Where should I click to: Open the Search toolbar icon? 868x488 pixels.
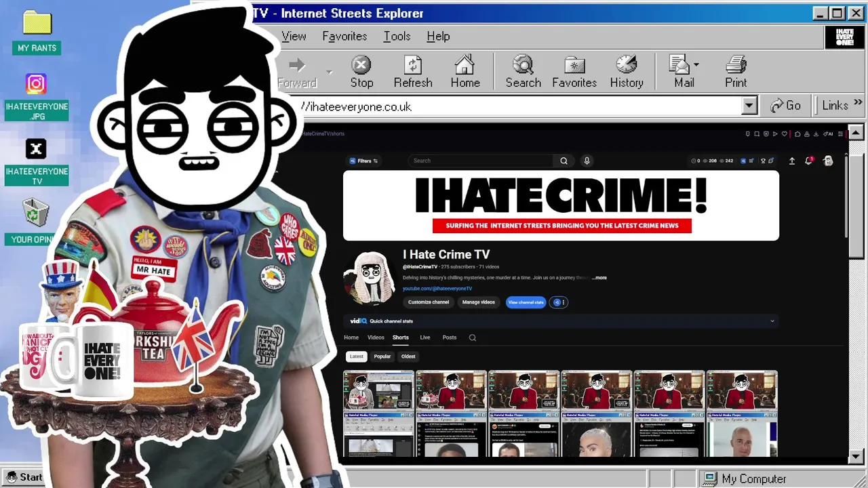pyautogui.click(x=523, y=66)
